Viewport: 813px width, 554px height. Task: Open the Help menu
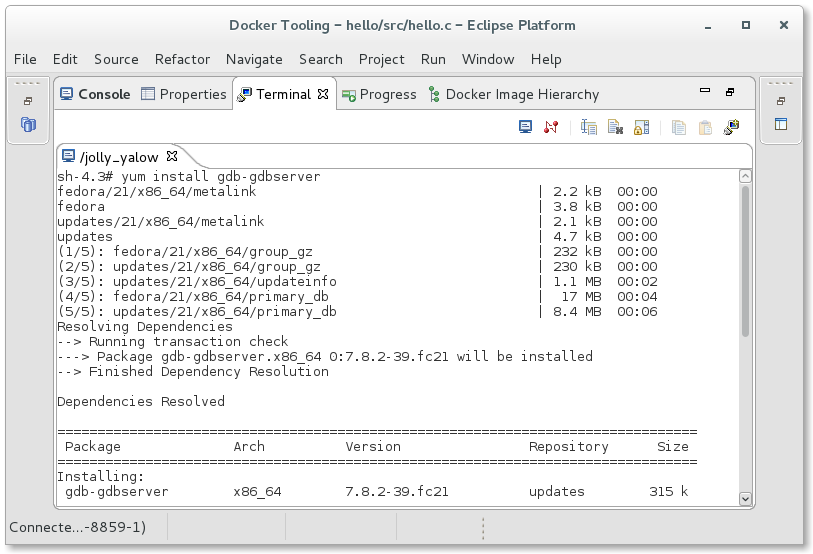(546, 60)
